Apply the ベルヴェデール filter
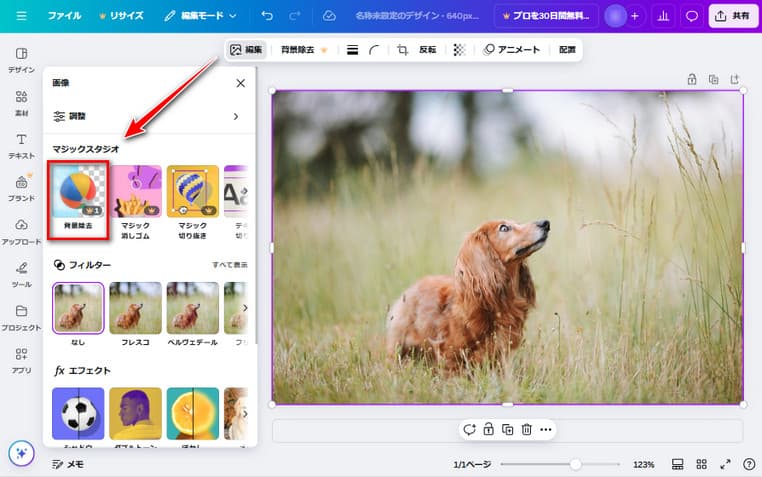The width and height of the screenshot is (762, 477). point(193,308)
